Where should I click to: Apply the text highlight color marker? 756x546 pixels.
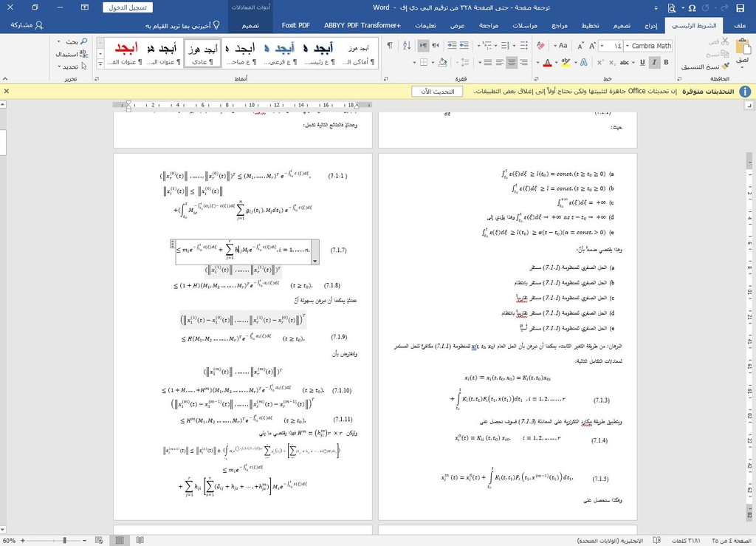[x=566, y=62]
